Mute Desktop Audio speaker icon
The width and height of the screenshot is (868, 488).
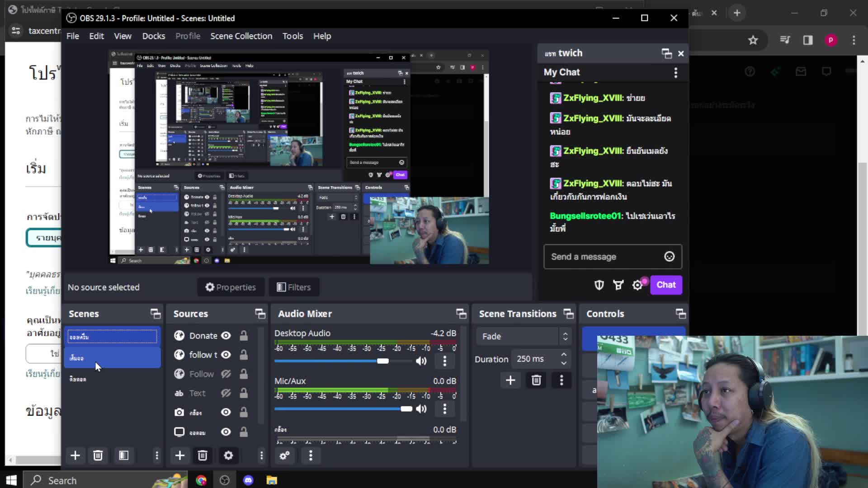click(x=421, y=361)
